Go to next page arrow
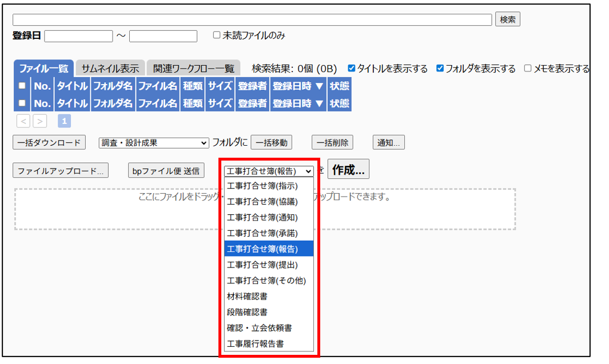This screenshot has width=609, height=364. pos(40,121)
